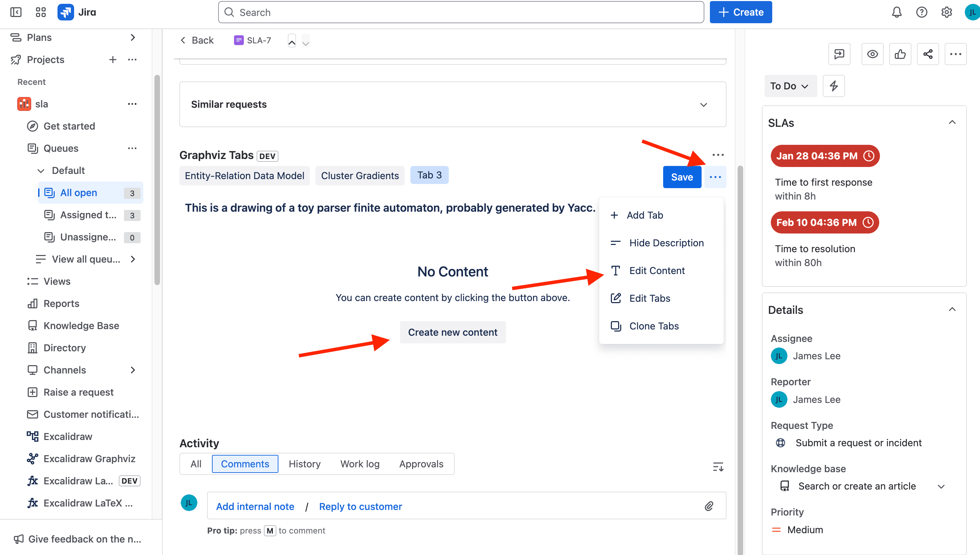This screenshot has width=980, height=555.
Task: Go to next issue arrow
Action: pyautogui.click(x=305, y=41)
